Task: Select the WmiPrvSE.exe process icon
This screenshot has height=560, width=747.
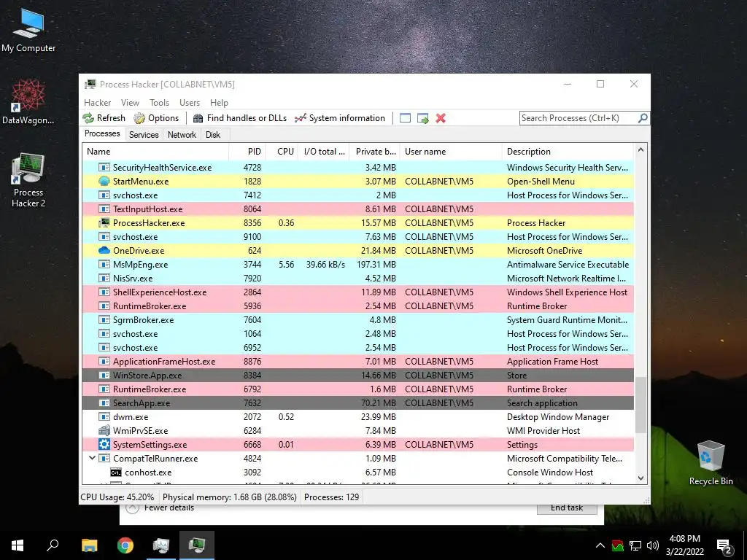Action: point(104,430)
